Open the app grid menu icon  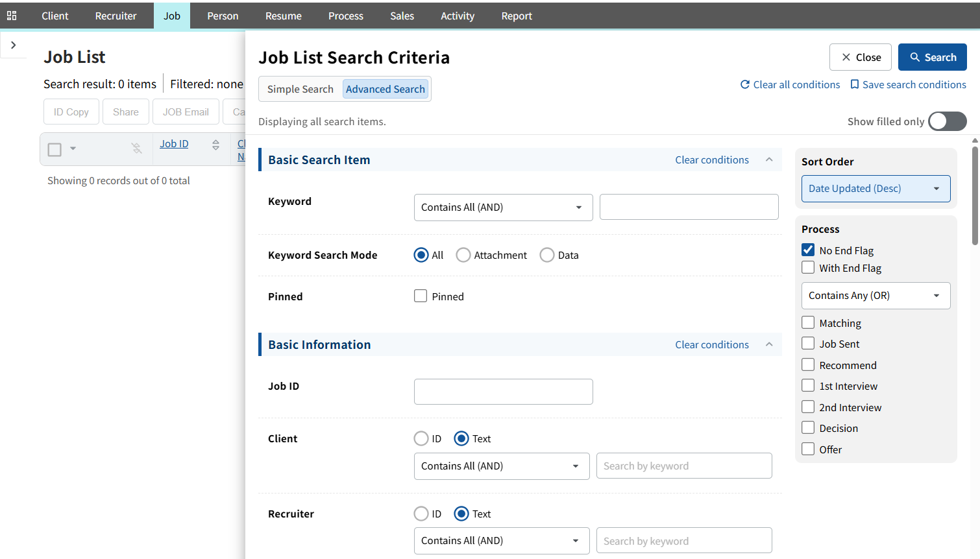(12, 16)
